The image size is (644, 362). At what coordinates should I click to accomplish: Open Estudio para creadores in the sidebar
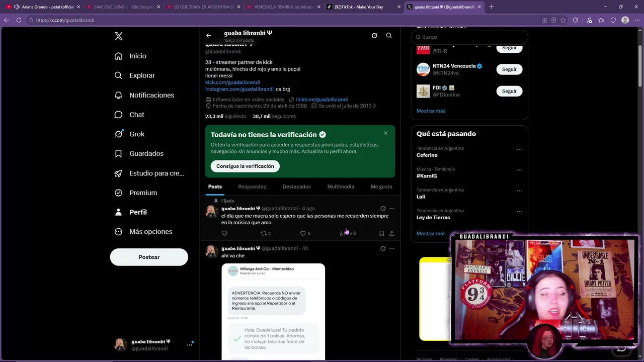click(x=149, y=173)
